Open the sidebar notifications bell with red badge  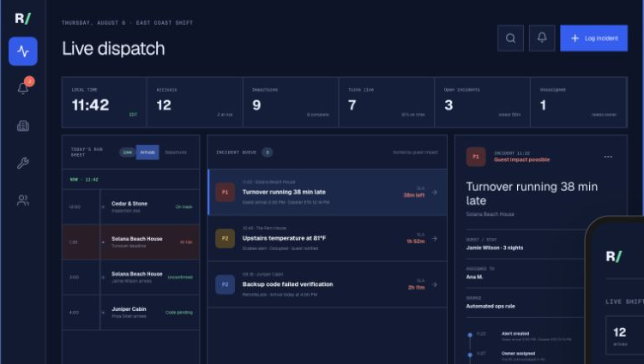[23, 87]
